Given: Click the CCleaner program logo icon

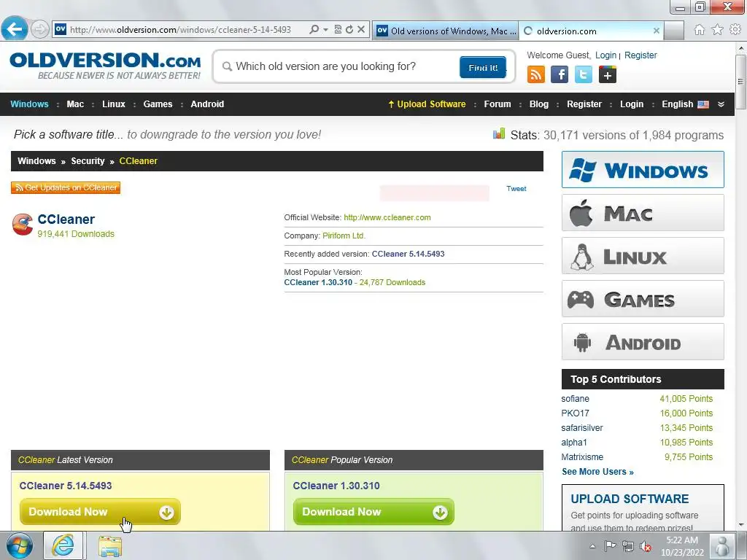Looking at the screenshot, I should 23,225.
